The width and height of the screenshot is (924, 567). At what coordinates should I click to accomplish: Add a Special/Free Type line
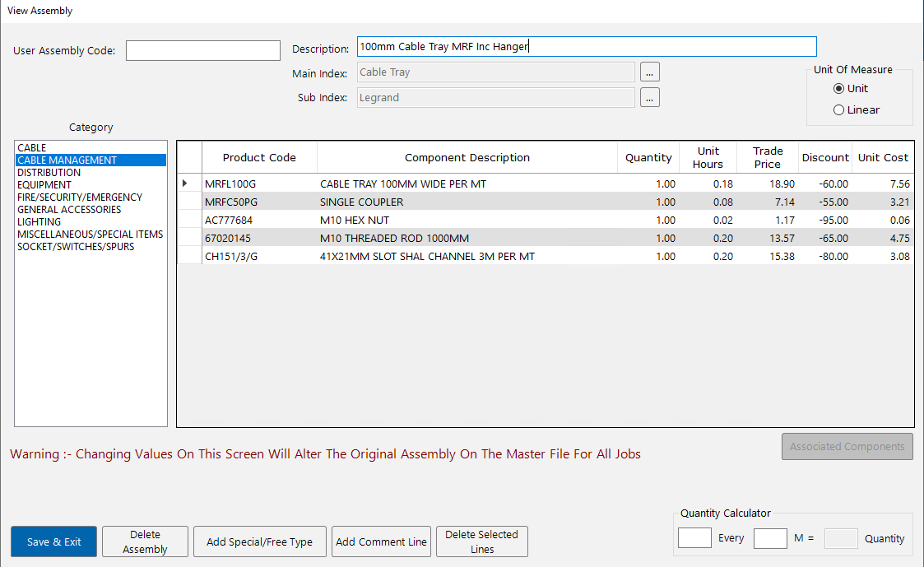coord(259,541)
